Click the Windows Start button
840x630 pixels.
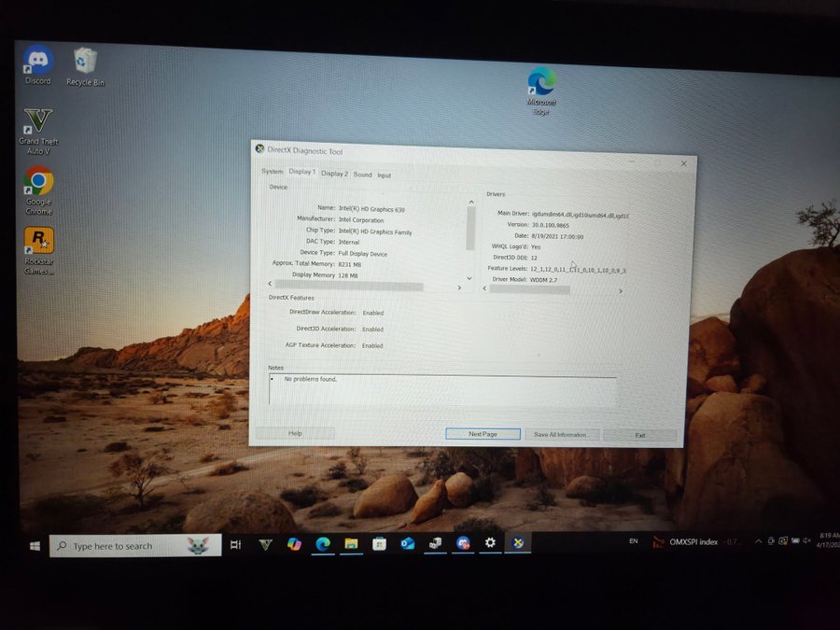click(35, 546)
